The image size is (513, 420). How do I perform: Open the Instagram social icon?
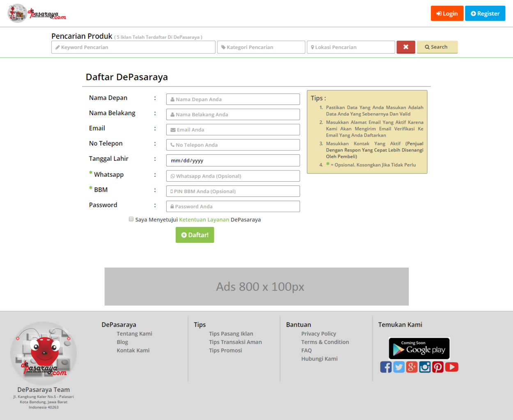pos(425,367)
